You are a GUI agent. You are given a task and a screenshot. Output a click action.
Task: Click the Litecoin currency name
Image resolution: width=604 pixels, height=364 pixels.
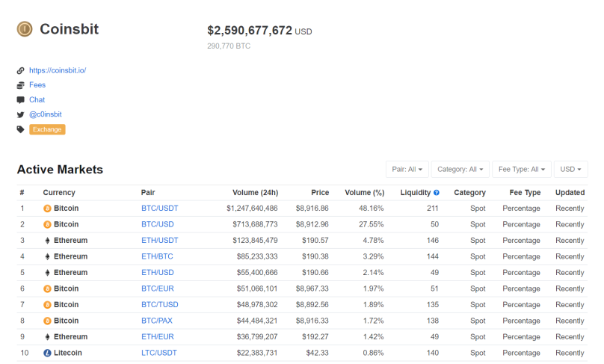coord(68,353)
